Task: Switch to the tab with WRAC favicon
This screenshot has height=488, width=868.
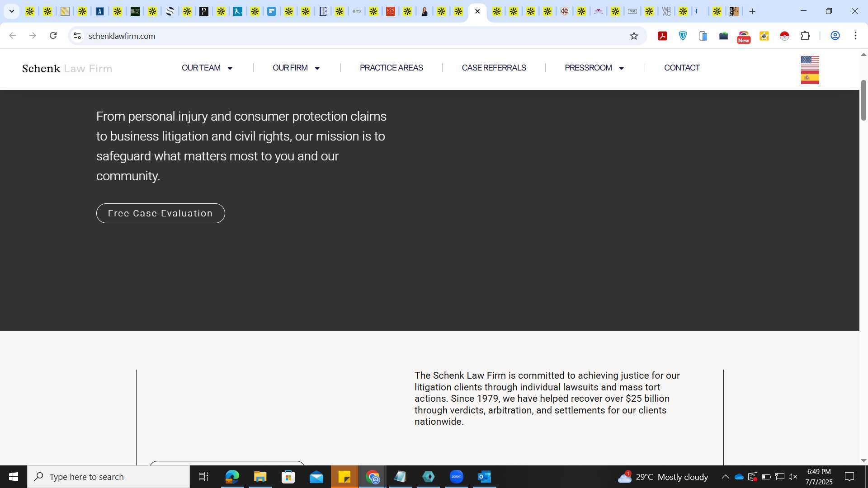Action: [x=666, y=11]
